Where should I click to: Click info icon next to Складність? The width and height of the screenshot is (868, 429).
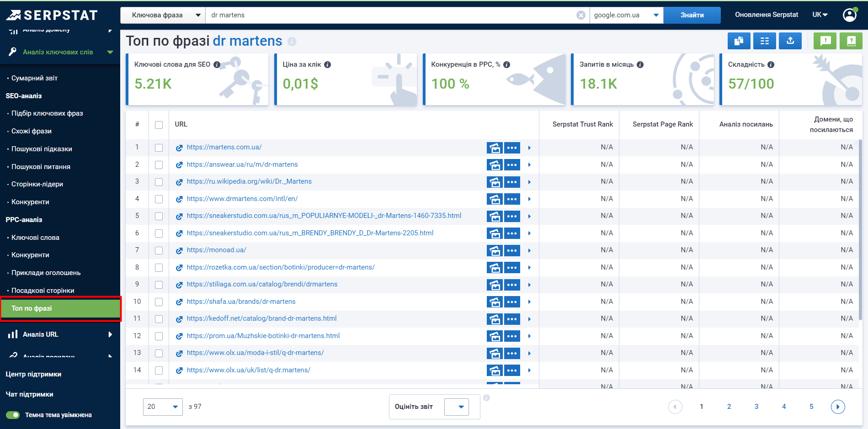click(x=771, y=65)
